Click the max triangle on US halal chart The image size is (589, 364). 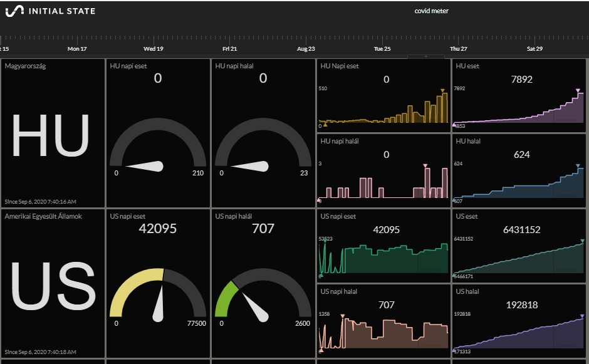click(582, 316)
